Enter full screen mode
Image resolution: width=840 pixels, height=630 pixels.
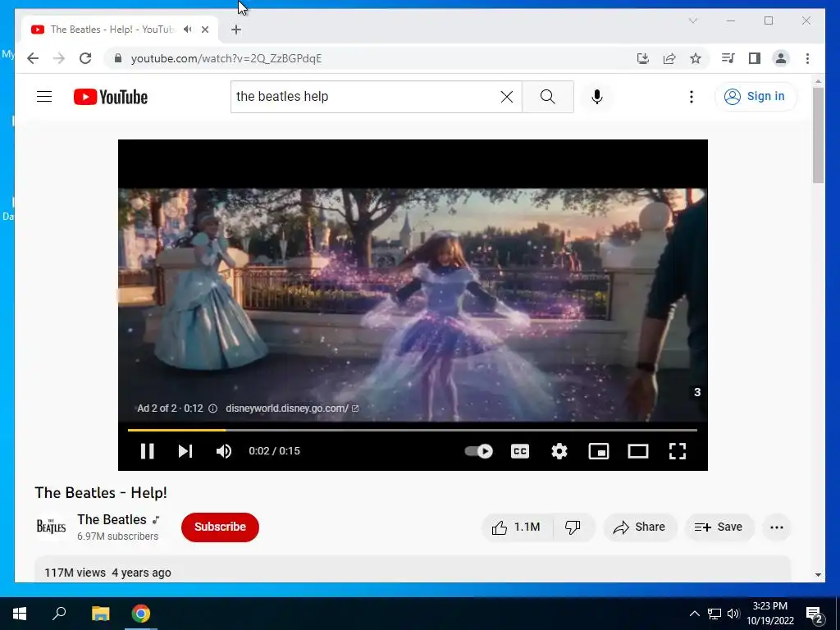(678, 451)
